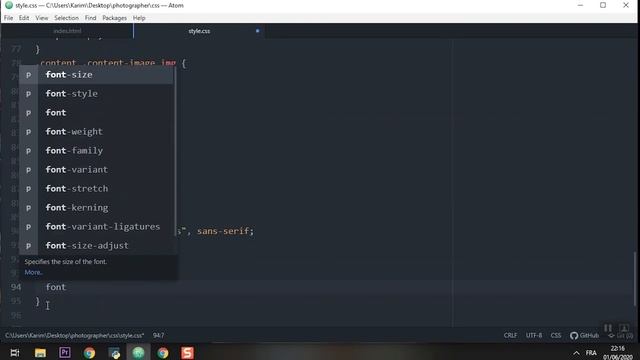Select font-variant autocomplete suggestion
The width and height of the screenshot is (640, 360).
[x=96, y=169]
